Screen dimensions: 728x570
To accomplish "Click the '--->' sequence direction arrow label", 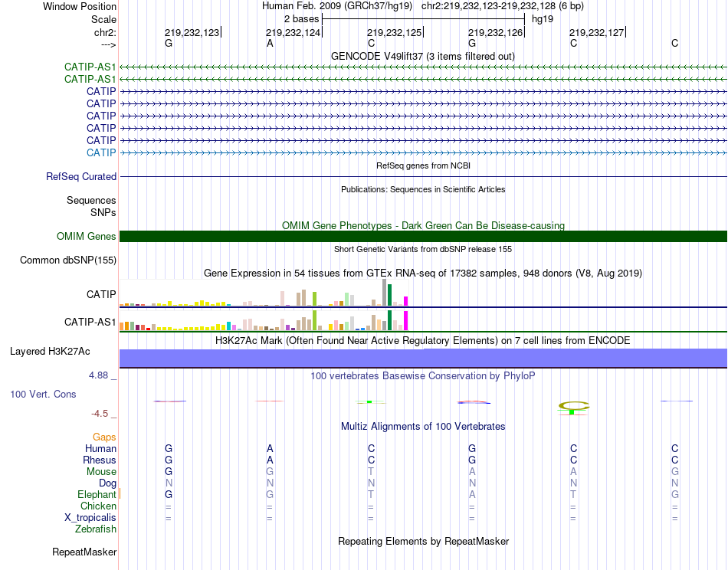I will pyautogui.click(x=108, y=44).
